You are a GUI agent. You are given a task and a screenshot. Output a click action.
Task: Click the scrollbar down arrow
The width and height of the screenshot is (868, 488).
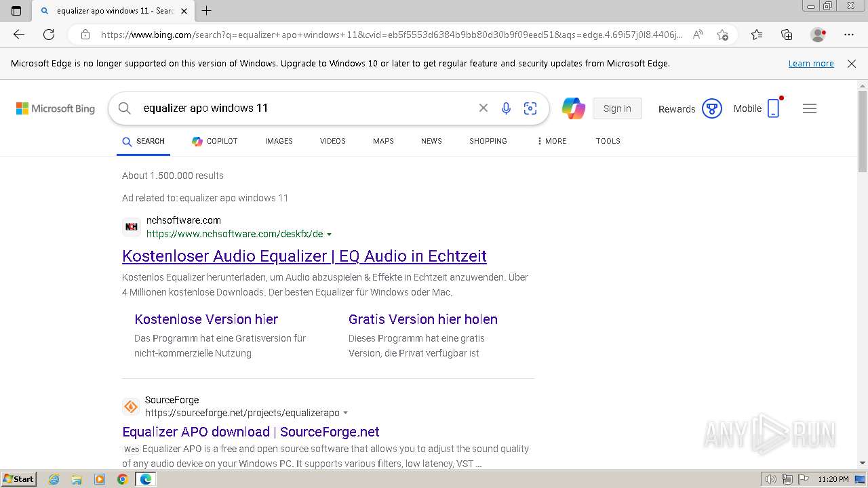(863, 463)
